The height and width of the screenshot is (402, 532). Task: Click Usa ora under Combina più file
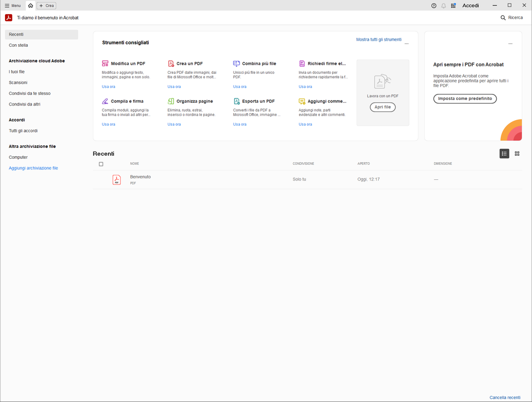[240, 86]
